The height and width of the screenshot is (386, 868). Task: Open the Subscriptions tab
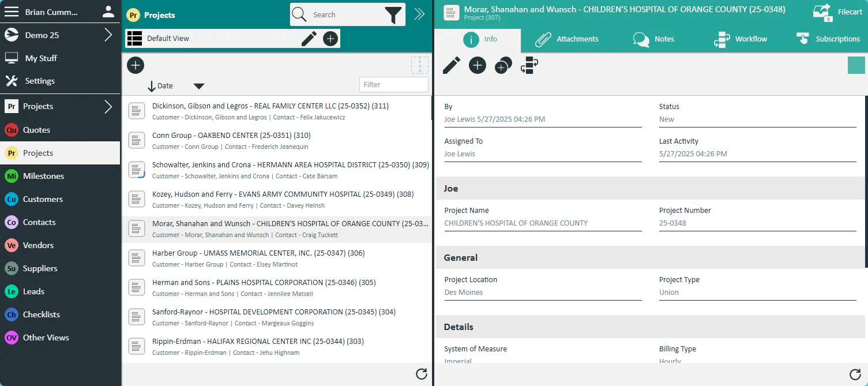pos(828,39)
